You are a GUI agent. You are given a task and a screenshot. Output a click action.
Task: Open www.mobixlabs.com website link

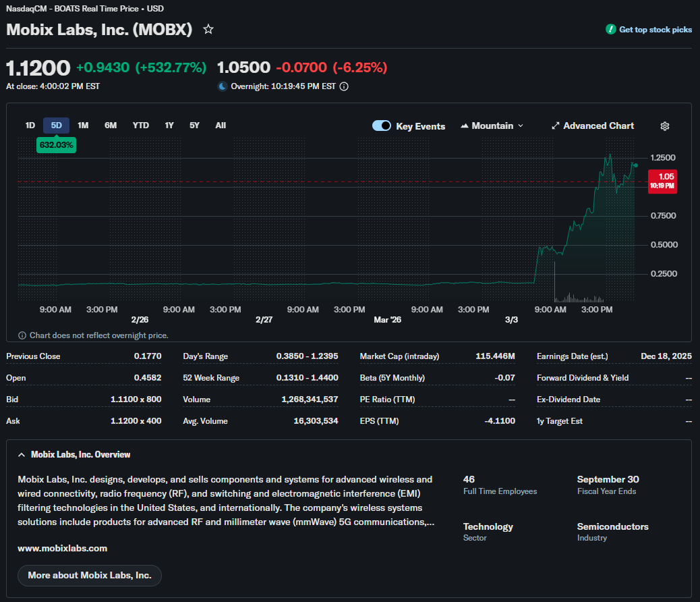click(63, 549)
